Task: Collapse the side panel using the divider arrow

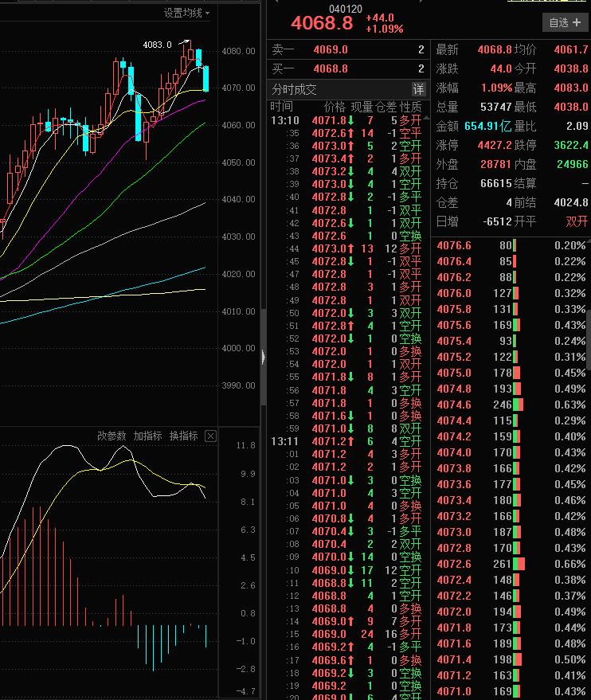Action: (264, 357)
